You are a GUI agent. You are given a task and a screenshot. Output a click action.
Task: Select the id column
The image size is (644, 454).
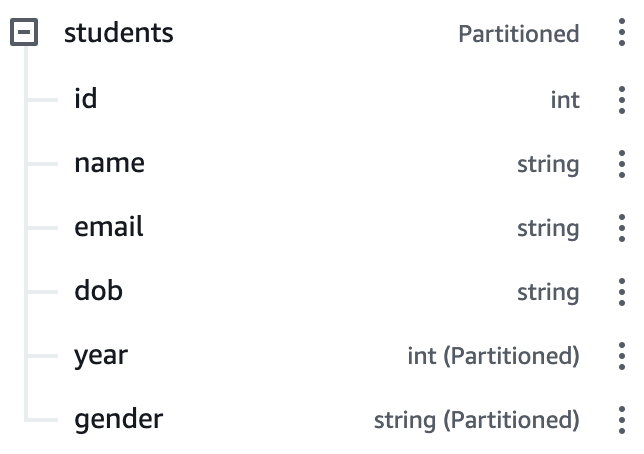click(86, 99)
